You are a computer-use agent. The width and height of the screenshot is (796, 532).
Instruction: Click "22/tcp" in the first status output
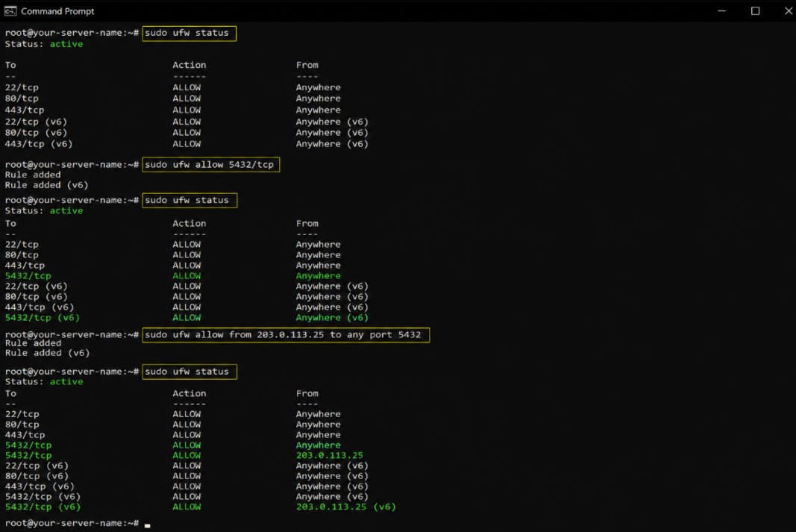[x=22, y=87]
